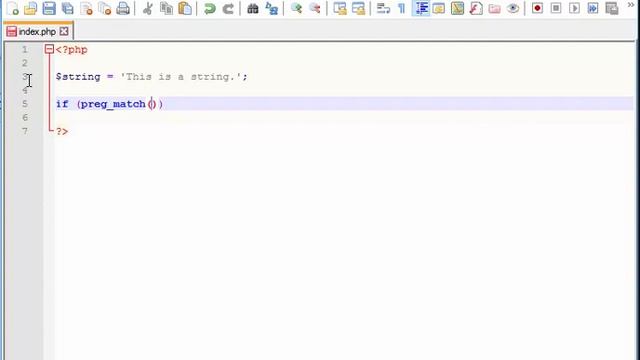This screenshot has height=360, width=640.
Task: Place cursor on empty line 6
Action: click(x=343, y=118)
